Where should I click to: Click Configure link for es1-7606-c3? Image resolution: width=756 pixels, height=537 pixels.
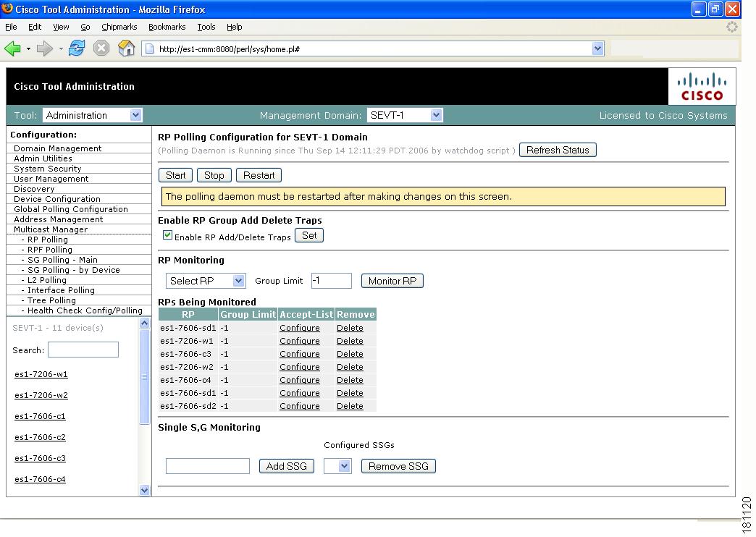pyautogui.click(x=299, y=354)
